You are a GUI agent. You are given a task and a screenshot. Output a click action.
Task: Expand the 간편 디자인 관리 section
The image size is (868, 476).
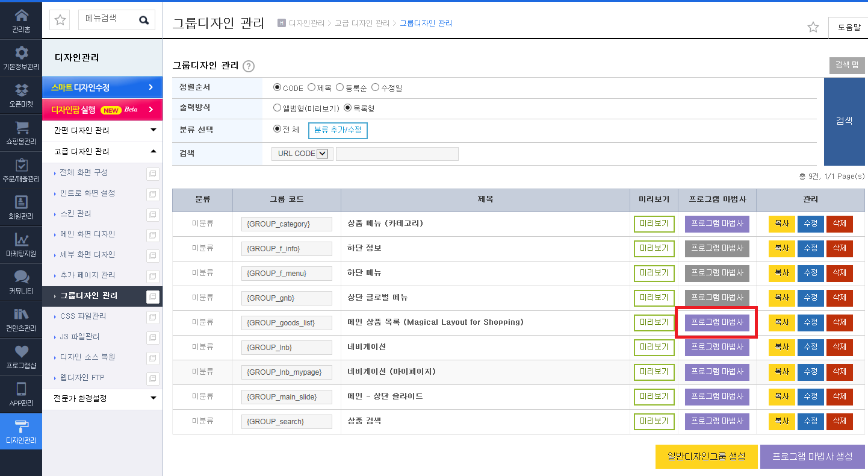pyautogui.click(x=102, y=130)
